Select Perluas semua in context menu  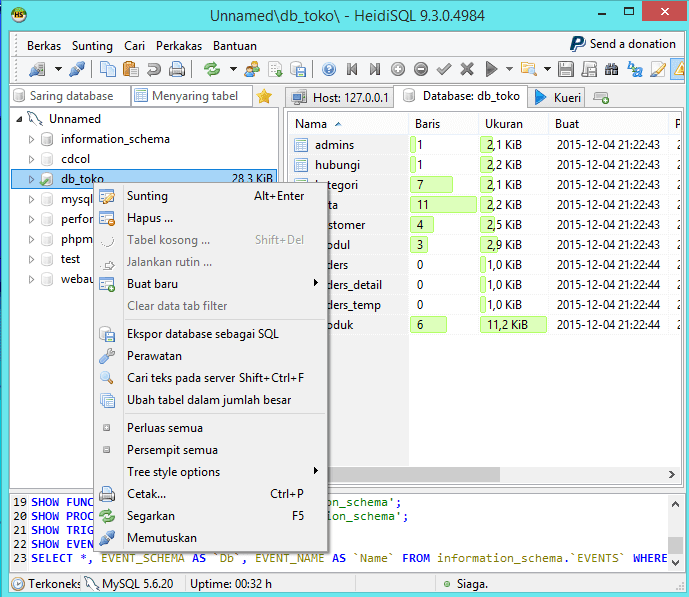[x=211, y=428]
